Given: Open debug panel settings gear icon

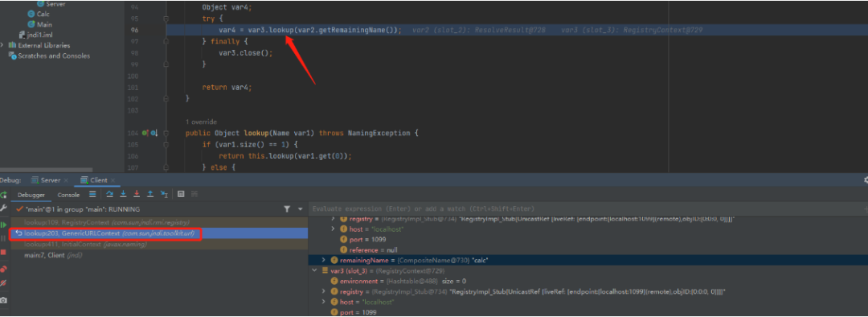Looking at the screenshot, I should pos(866,180).
